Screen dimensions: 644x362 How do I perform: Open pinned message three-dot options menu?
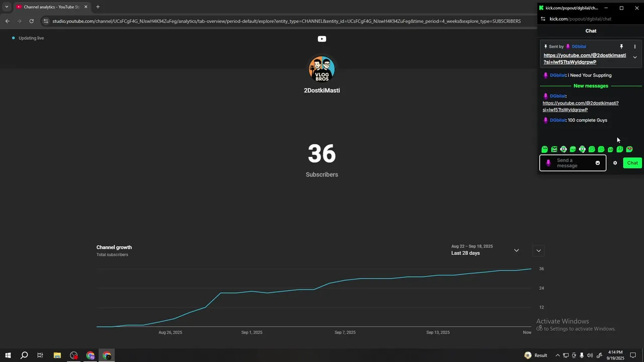(635, 47)
